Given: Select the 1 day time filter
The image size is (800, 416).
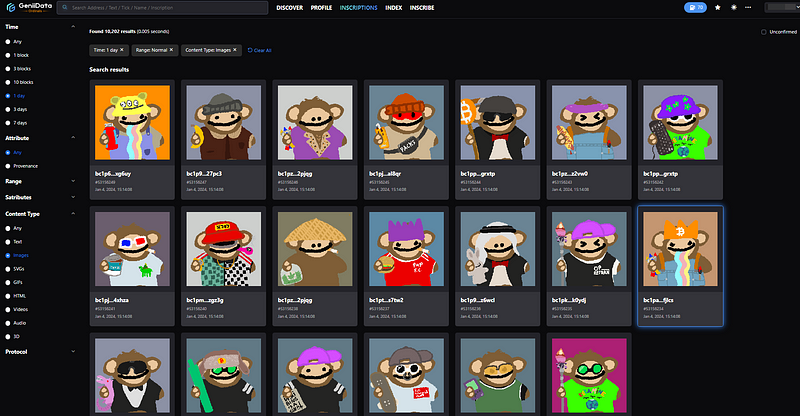Looking at the screenshot, I should pos(8,96).
